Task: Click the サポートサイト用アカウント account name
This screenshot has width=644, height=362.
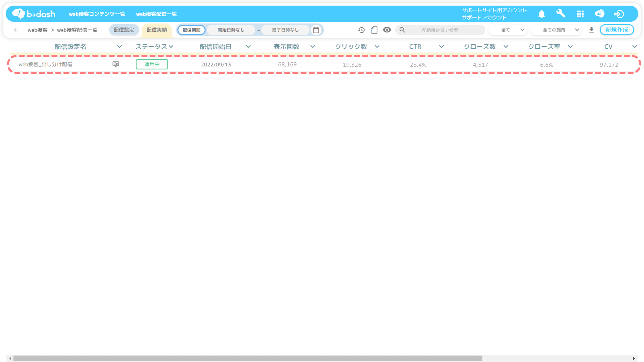Action: (494, 10)
